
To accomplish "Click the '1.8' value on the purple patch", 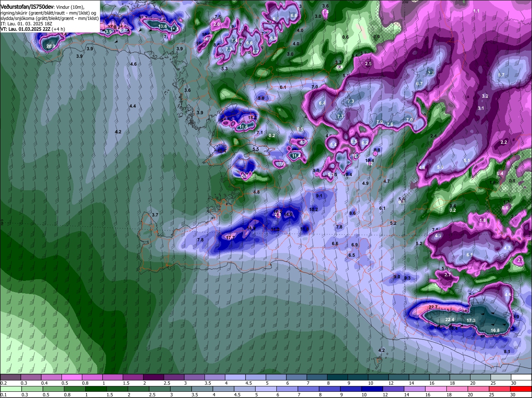I will (x=483, y=221).
